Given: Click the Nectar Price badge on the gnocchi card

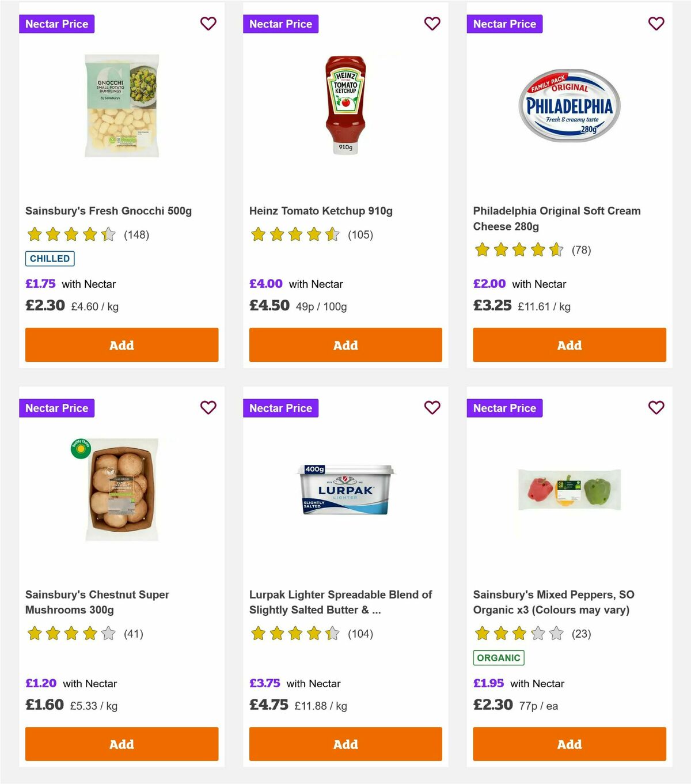Looking at the screenshot, I should tap(57, 24).
